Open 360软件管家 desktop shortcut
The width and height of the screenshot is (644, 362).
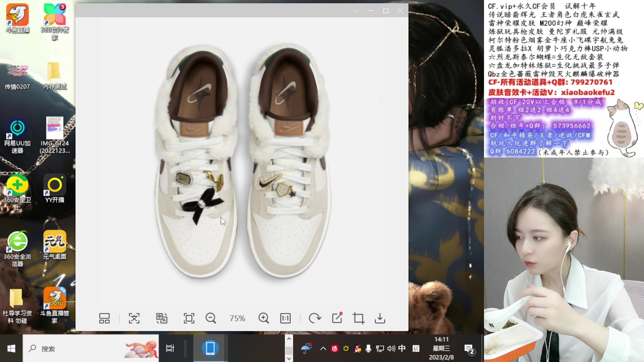[55, 22]
